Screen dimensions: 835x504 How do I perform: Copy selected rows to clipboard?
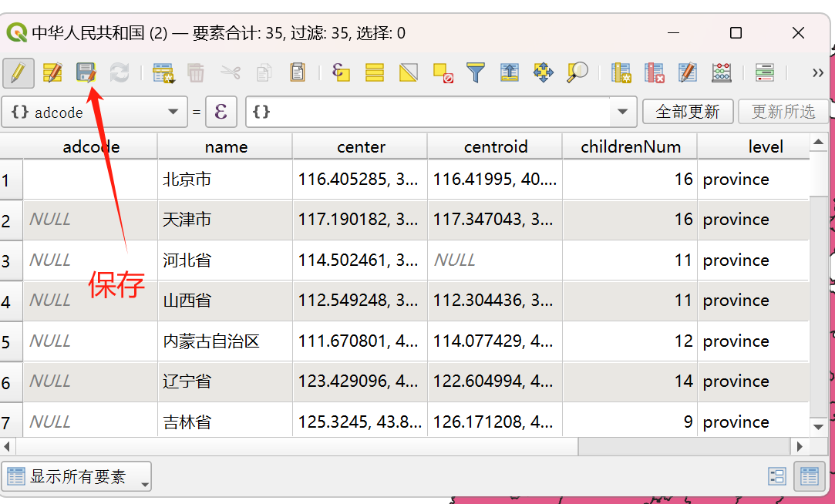(264, 72)
